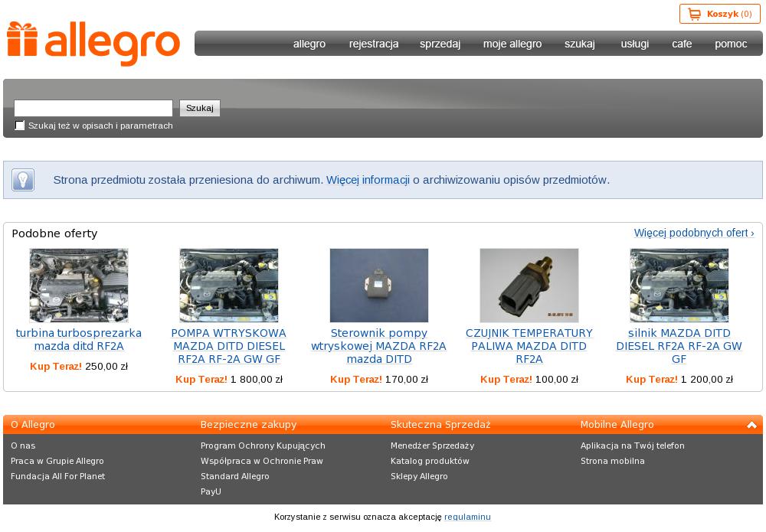Open usługi in the navigation bar
Image resolution: width=766 pixels, height=532 pixels.
634,44
